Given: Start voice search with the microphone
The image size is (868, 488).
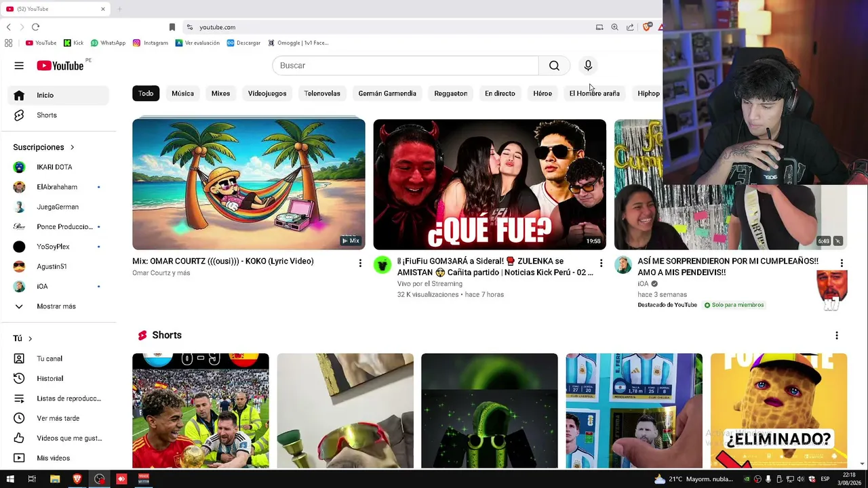Looking at the screenshot, I should pos(588,66).
